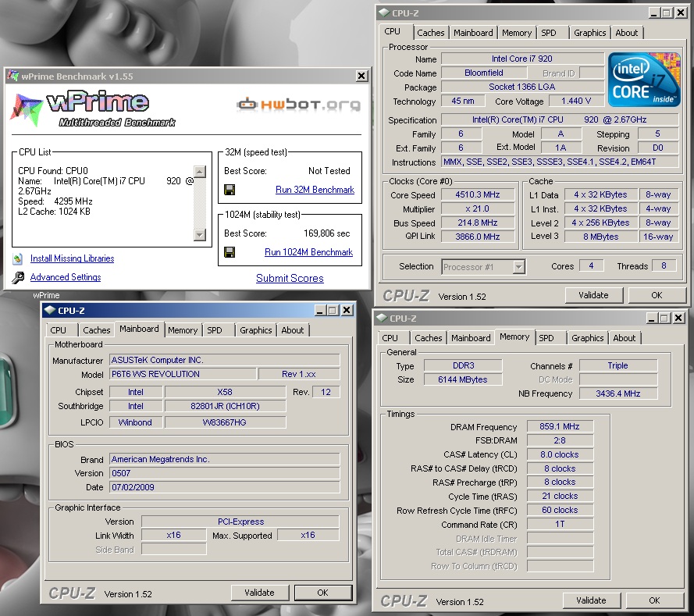Switch to Caches tab in top CPU-Z window
The height and width of the screenshot is (616, 694).
click(x=431, y=33)
